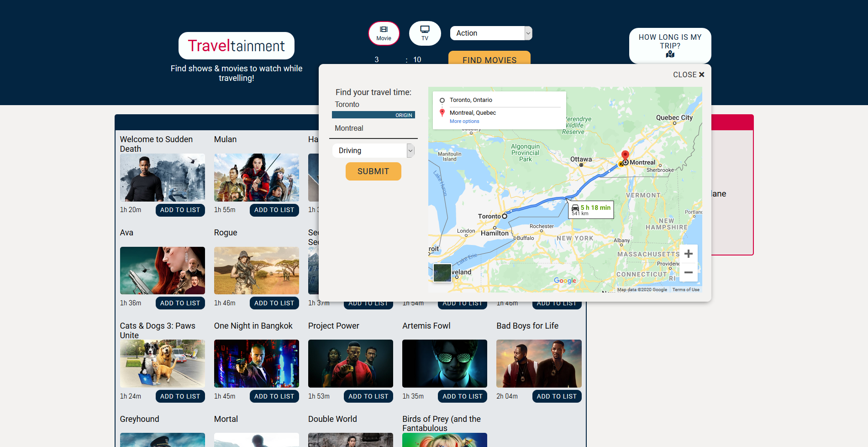Click the 5 h 18 min route label

pyautogui.click(x=595, y=208)
